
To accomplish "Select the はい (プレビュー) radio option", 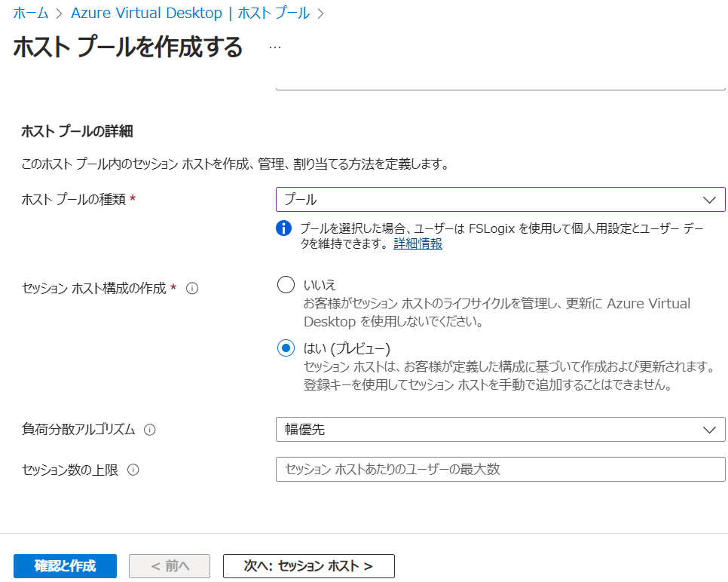I will pyautogui.click(x=286, y=348).
